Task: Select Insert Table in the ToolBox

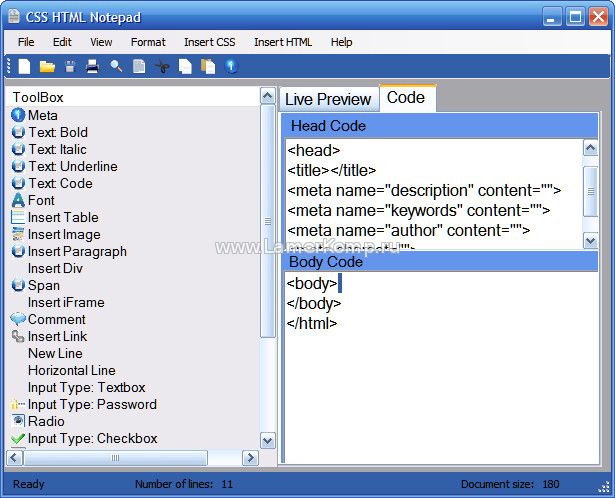Action: click(62, 217)
